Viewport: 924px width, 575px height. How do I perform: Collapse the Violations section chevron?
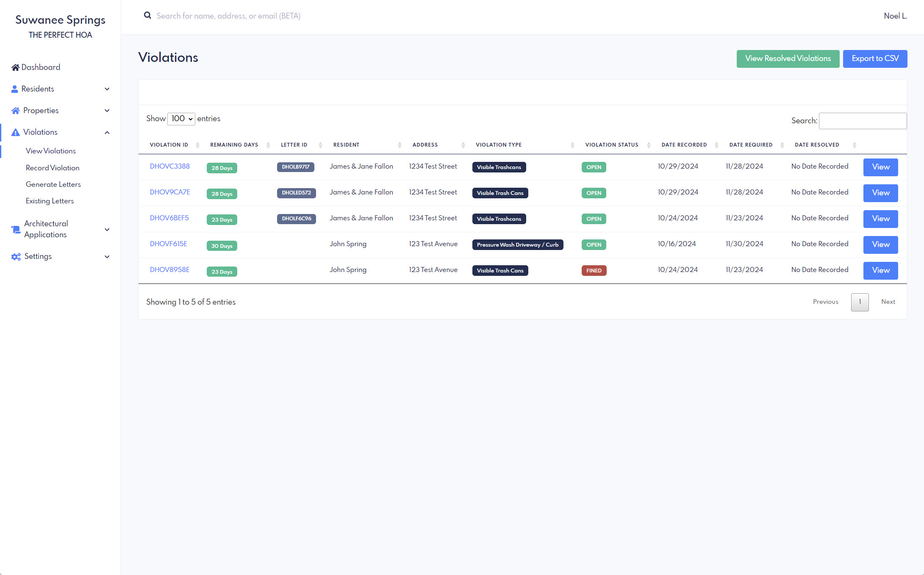point(107,132)
